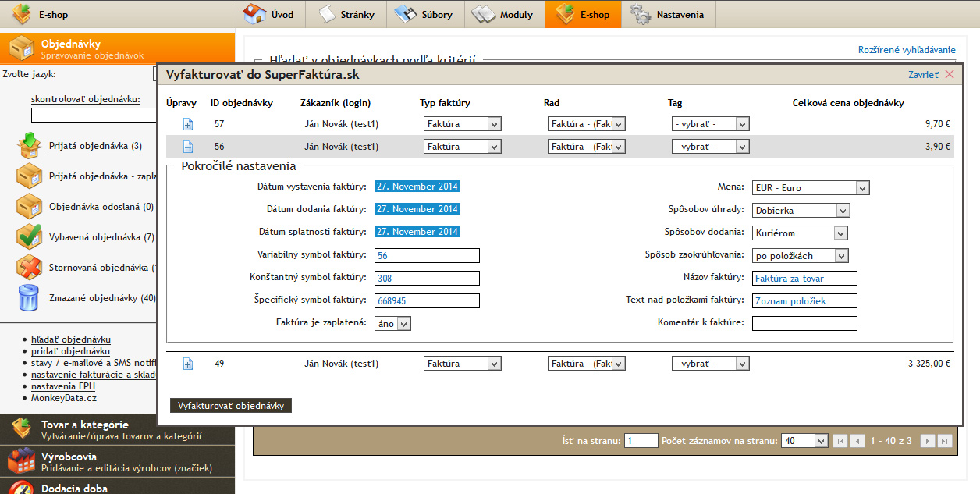Click the Stornovaná objednávka red X icon
This screenshot has width=980, height=494.
point(29,267)
